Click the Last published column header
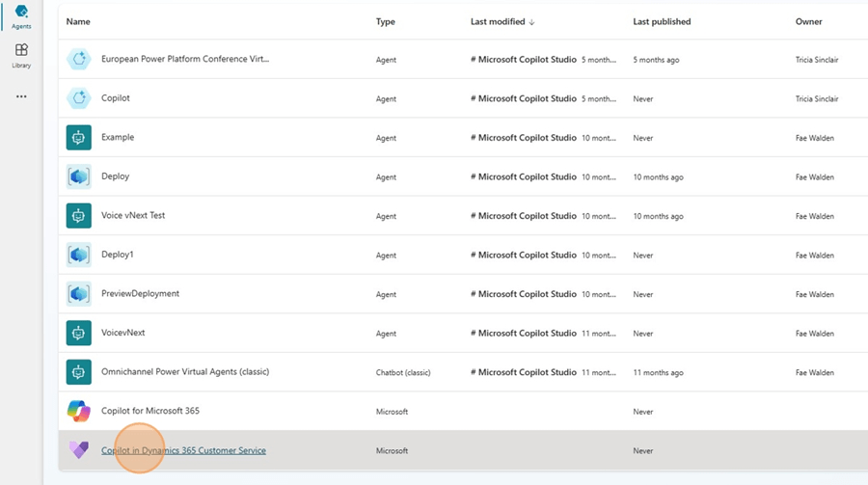The width and height of the screenshot is (868, 485). pos(662,21)
